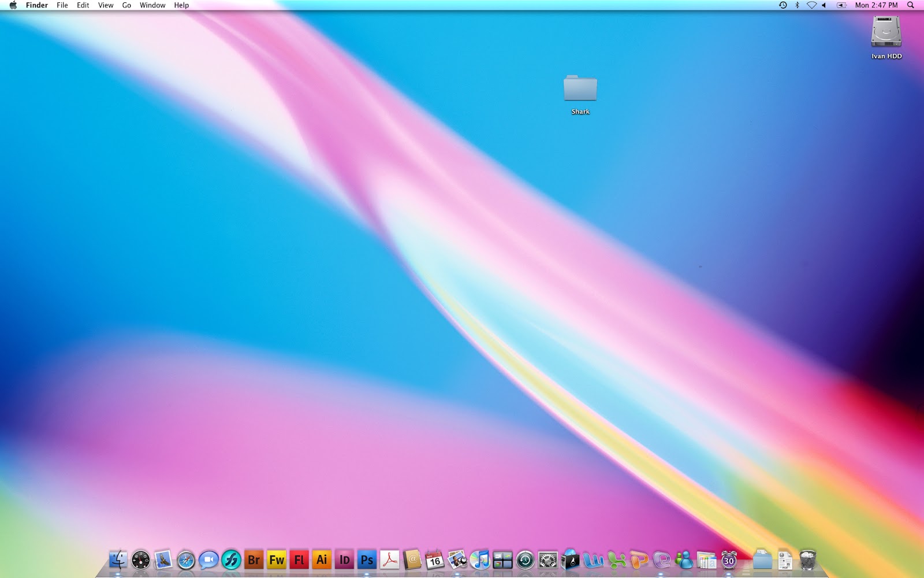Open Adobe InDesign
The height and width of the screenshot is (578, 924).
tap(346, 560)
